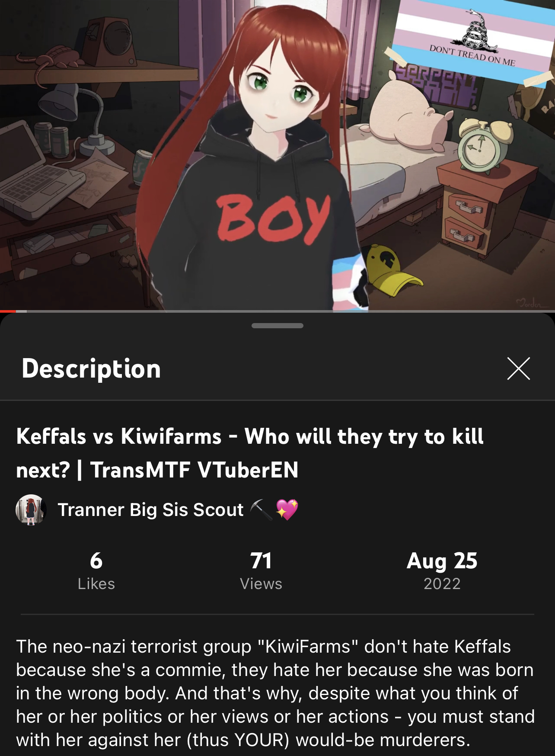Click the video title starting 'Keffals vs Kiwifarms'
This screenshot has width=555, height=756.
pos(250,453)
